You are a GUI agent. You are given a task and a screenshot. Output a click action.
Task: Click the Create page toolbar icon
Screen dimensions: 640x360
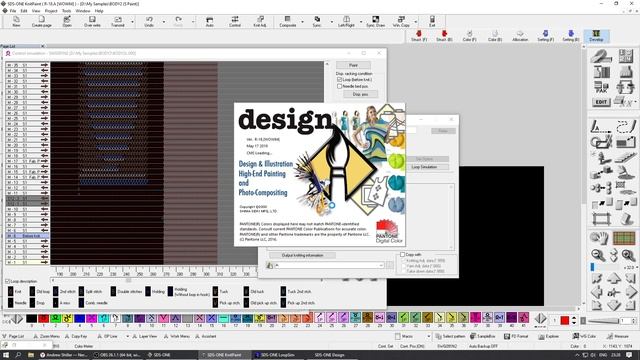coord(42,21)
